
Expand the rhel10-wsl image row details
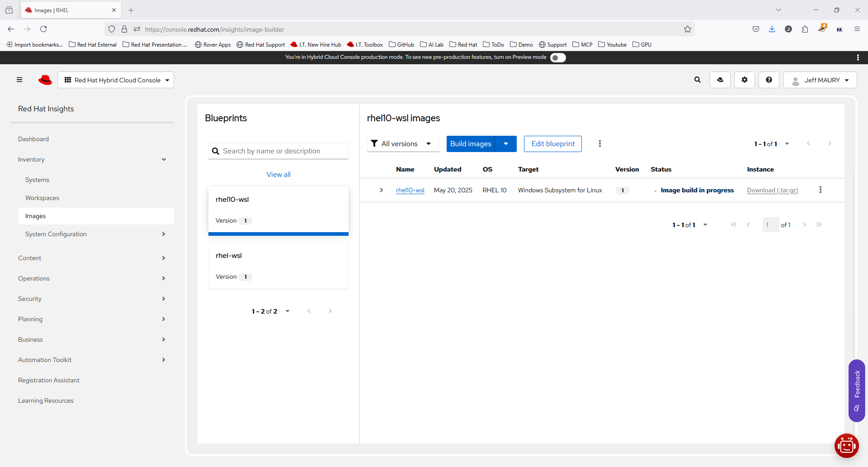tap(381, 190)
